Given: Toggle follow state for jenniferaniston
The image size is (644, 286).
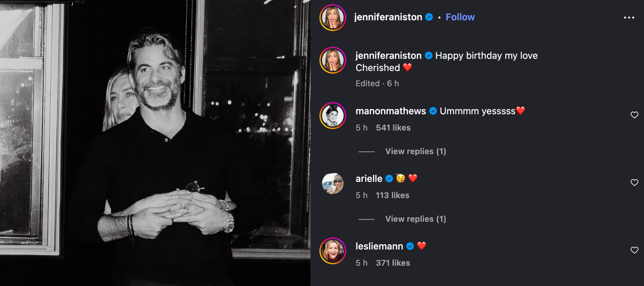Looking at the screenshot, I should [x=460, y=17].
